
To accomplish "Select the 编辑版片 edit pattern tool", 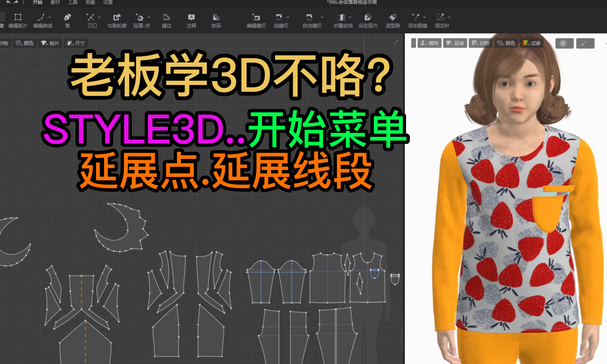I will (x=18, y=21).
